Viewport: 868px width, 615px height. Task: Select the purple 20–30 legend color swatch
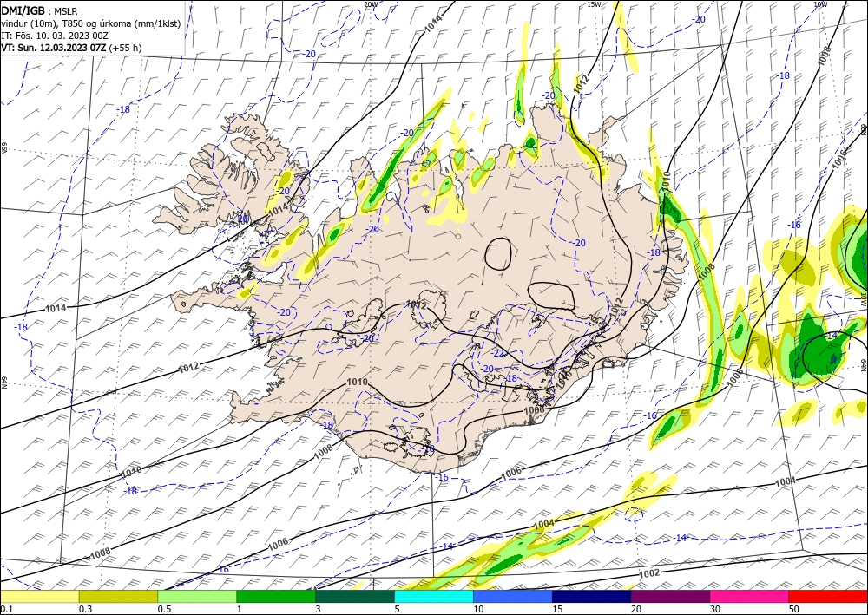[x=670, y=596]
